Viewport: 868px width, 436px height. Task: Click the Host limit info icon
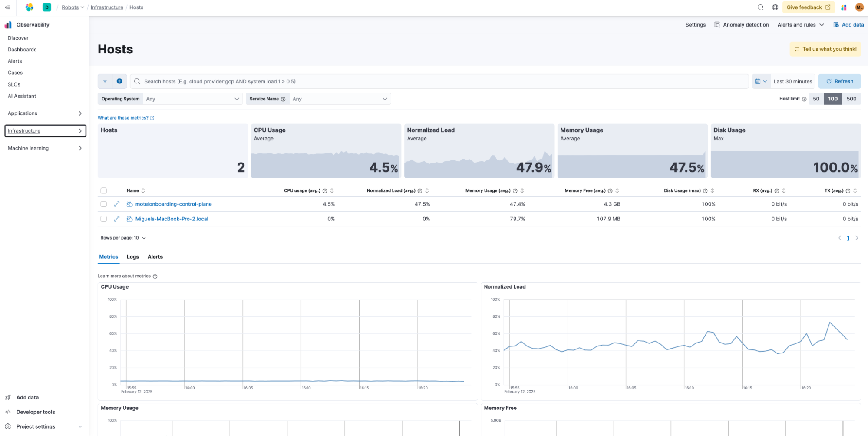(804, 99)
